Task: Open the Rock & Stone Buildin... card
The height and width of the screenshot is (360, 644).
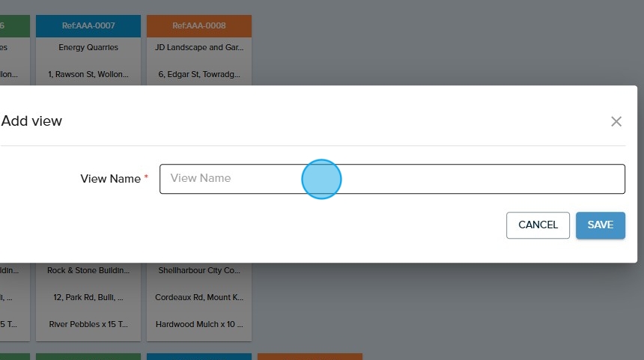Action: point(88,270)
